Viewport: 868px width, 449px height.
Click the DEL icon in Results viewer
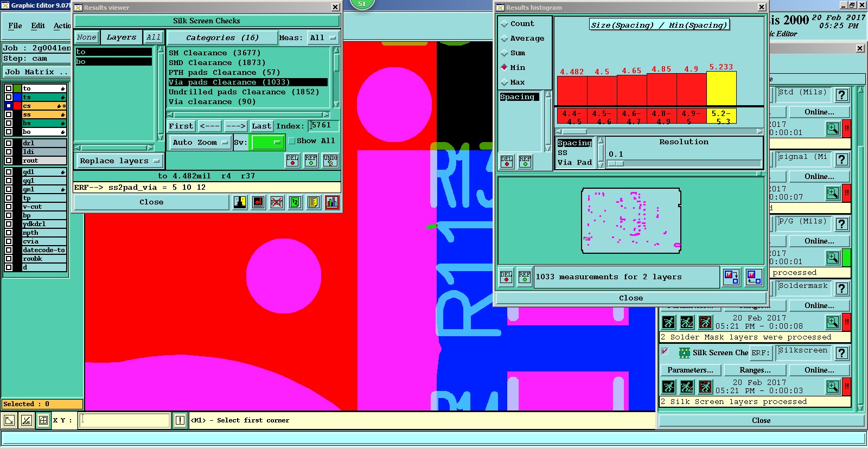coord(292,161)
